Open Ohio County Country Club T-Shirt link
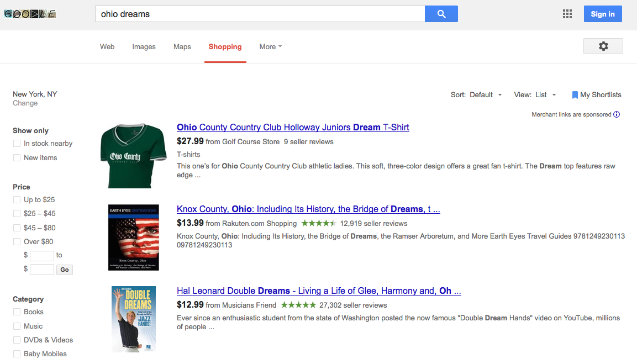The image size is (637, 364). 293,127
